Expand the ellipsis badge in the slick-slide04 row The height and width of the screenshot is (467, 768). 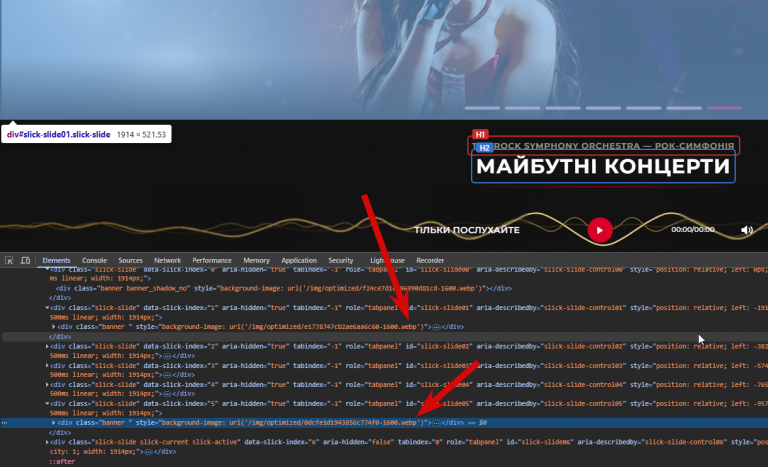click(167, 394)
